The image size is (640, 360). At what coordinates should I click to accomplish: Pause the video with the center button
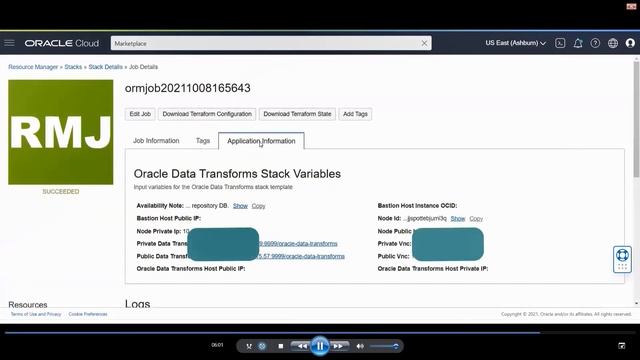[x=320, y=346]
